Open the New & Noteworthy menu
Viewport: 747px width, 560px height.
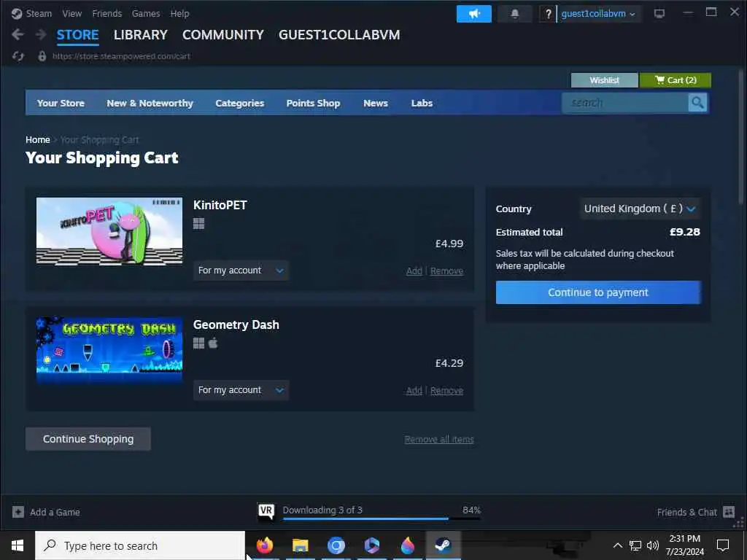pyautogui.click(x=150, y=104)
